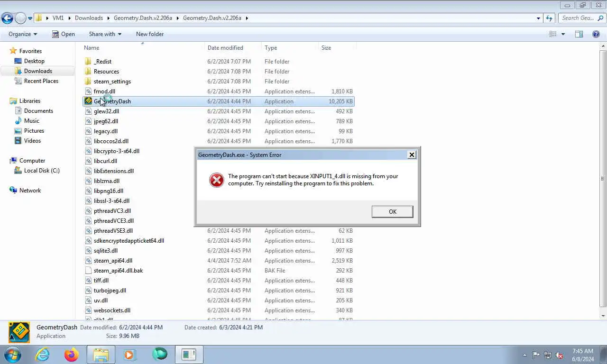Click Open in the toolbar
Viewport: 607px width, 364px height.
tap(64, 34)
